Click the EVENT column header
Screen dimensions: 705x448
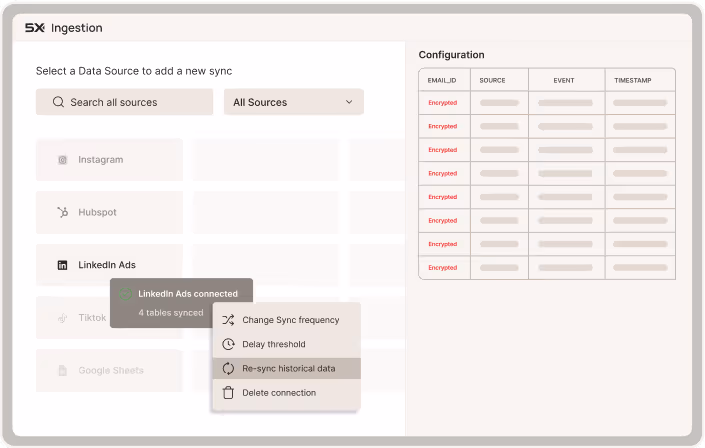pos(564,81)
